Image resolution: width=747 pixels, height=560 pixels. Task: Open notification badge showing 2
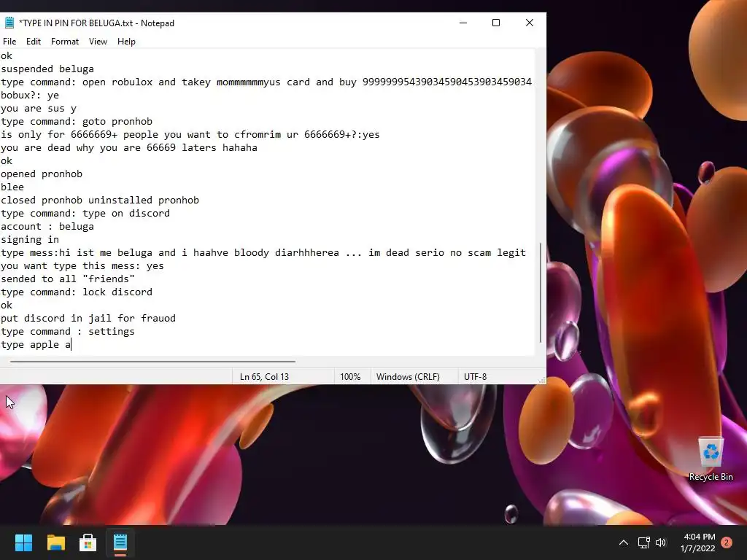pyautogui.click(x=727, y=542)
